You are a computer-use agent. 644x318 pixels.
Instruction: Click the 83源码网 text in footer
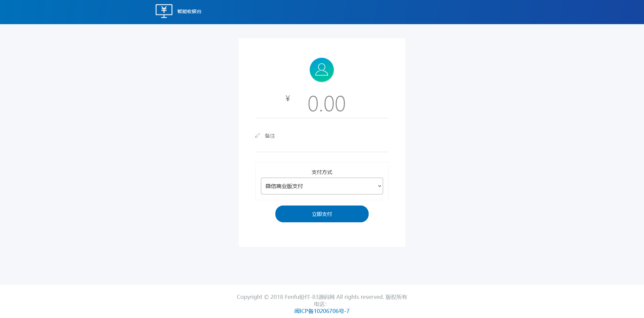(323, 297)
